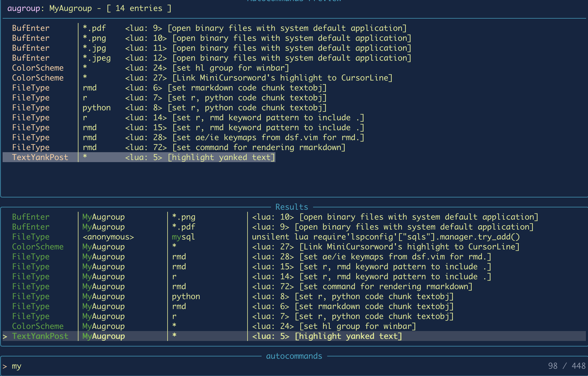Select the FileType python code chunk entry
Viewport: 588px width, 376px height.
coord(105,107)
